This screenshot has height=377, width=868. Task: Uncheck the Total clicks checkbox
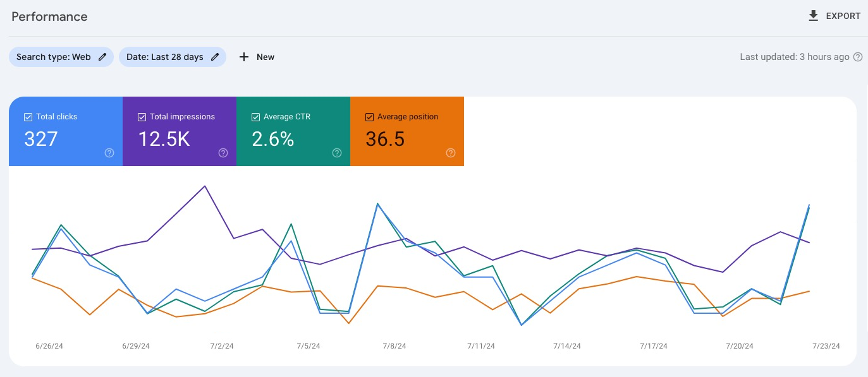tap(28, 117)
